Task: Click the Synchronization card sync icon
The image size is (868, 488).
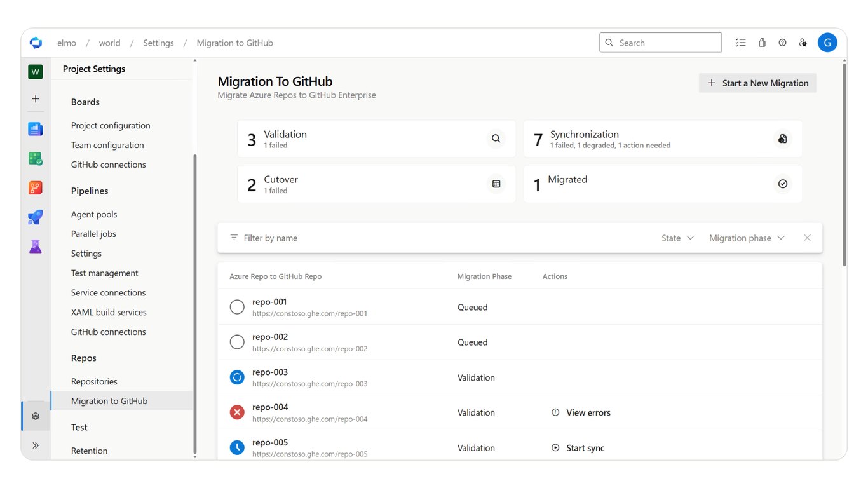Action: point(783,139)
